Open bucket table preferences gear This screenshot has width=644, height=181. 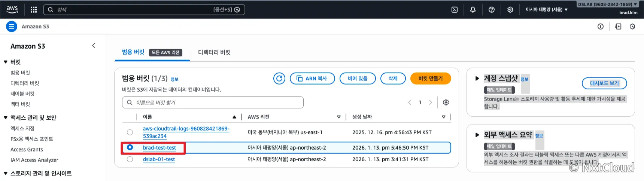(446, 102)
